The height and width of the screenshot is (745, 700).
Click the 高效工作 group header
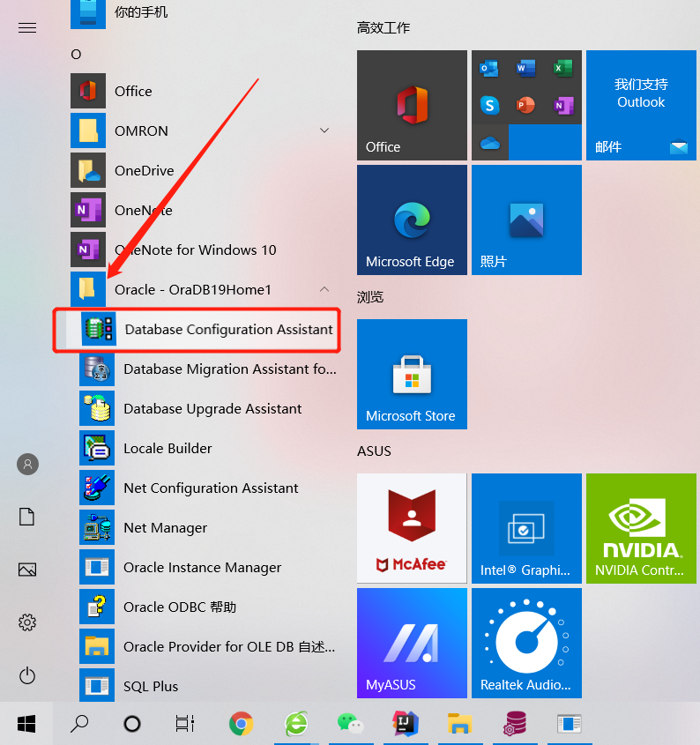[x=383, y=28]
